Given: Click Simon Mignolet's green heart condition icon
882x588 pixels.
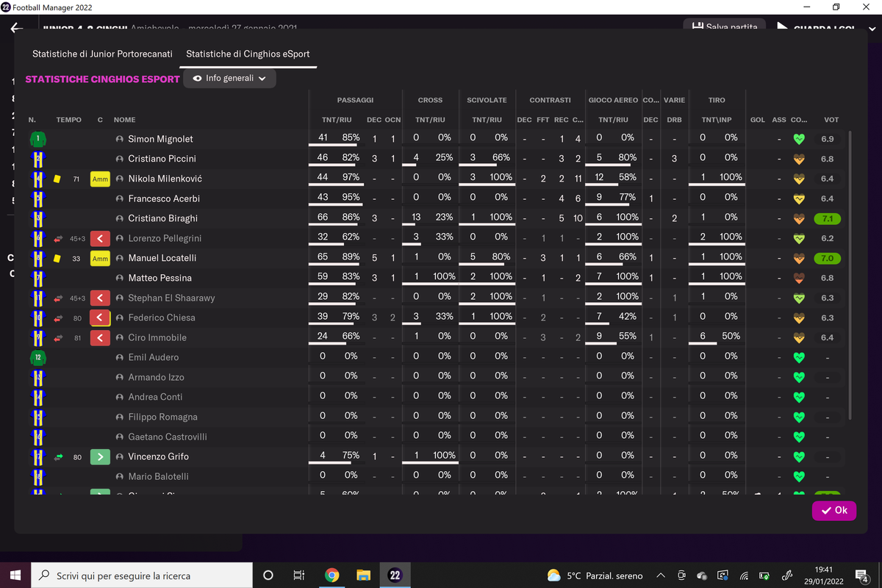Looking at the screenshot, I should coord(800,139).
